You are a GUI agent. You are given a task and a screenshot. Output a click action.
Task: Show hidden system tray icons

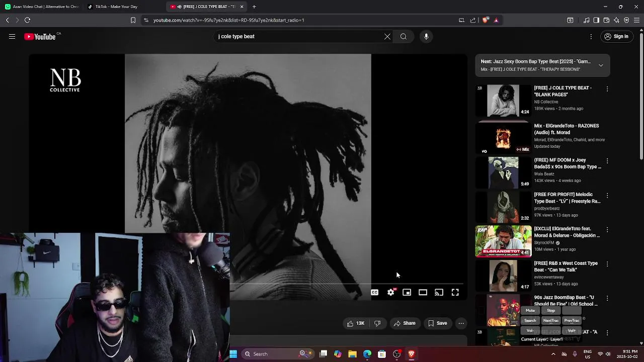pyautogui.click(x=553, y=354)
